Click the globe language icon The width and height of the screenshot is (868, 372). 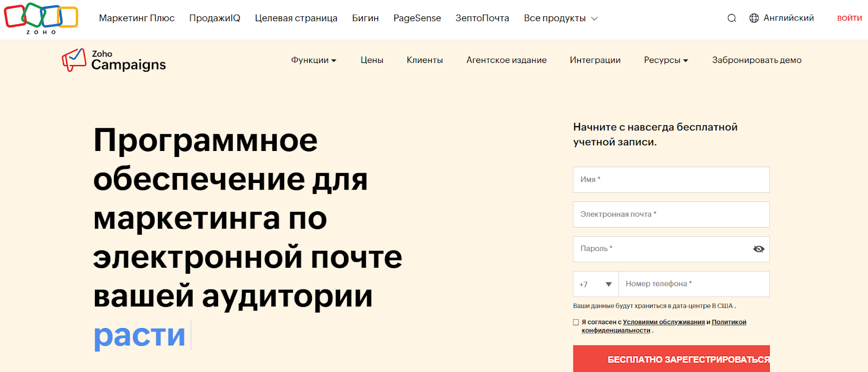(754, 18)
